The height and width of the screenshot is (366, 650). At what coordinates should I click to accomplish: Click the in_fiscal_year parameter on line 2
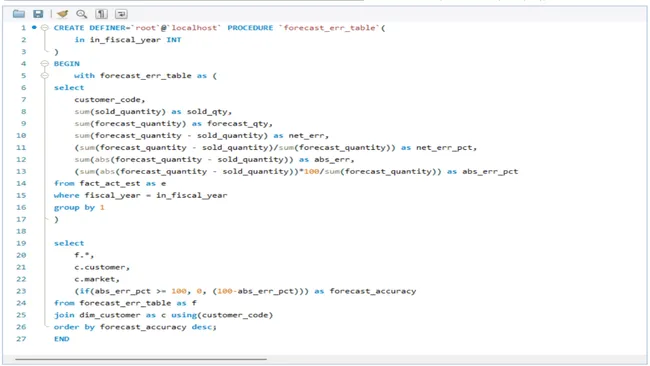click(x=125, y=40)
